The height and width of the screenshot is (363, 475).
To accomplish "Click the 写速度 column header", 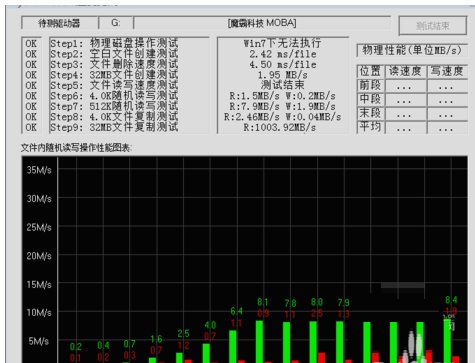I will (x=446, y=71).
